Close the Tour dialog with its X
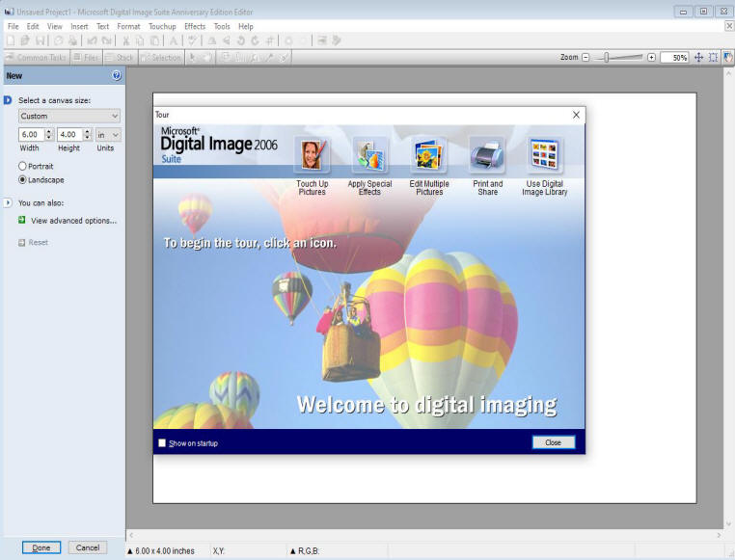 click(576, 115)
